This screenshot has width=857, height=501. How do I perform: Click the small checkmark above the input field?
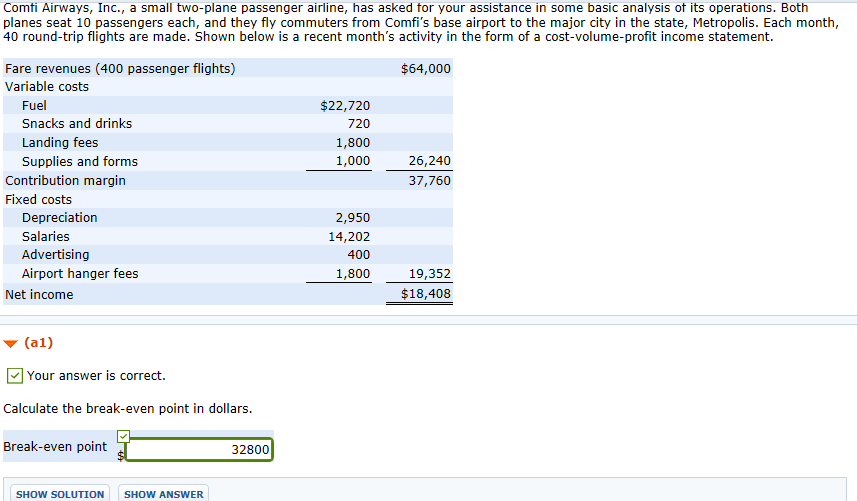(123, 436)
